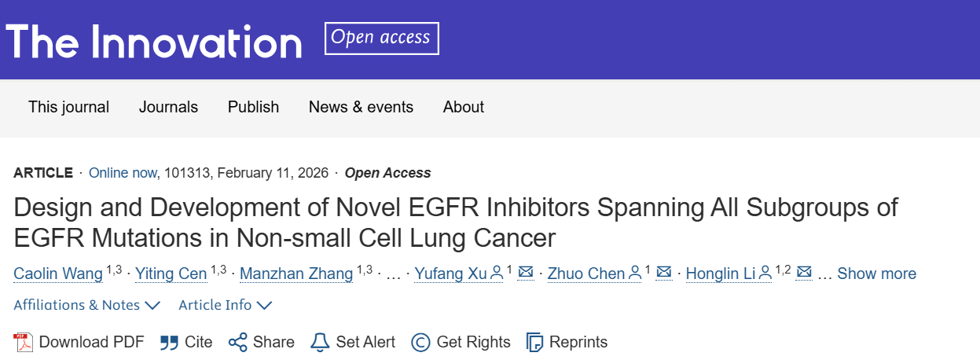The image size is (980, 360).
Task: Show more authors in list
Action: pyautogui.click(x=876, y=274)
